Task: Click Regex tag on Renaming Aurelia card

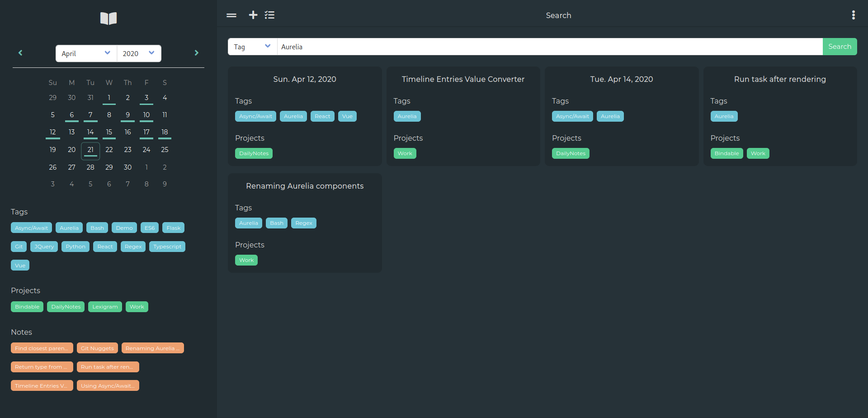Action: 304,223
